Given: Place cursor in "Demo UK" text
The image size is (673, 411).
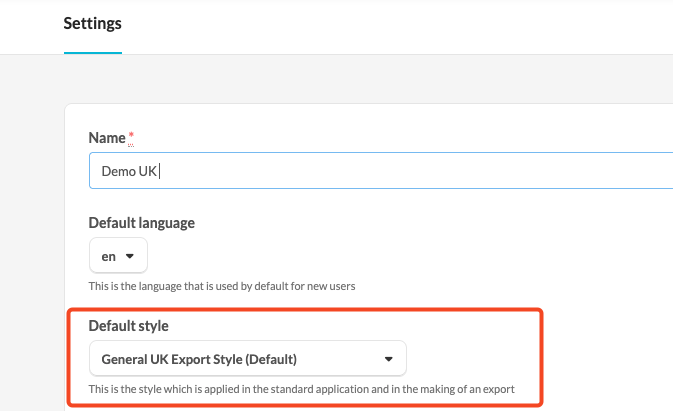Looking at the screenshot, I should (129, 171).
